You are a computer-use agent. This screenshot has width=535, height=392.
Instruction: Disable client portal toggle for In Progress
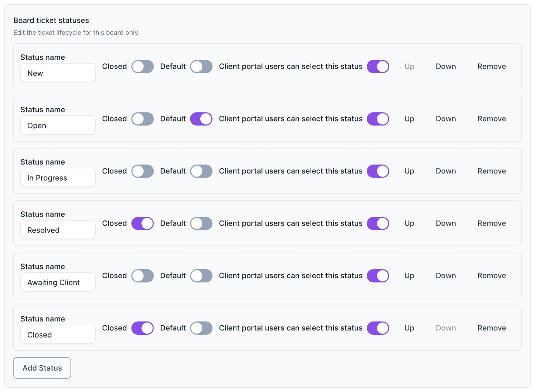click(378, 171)
